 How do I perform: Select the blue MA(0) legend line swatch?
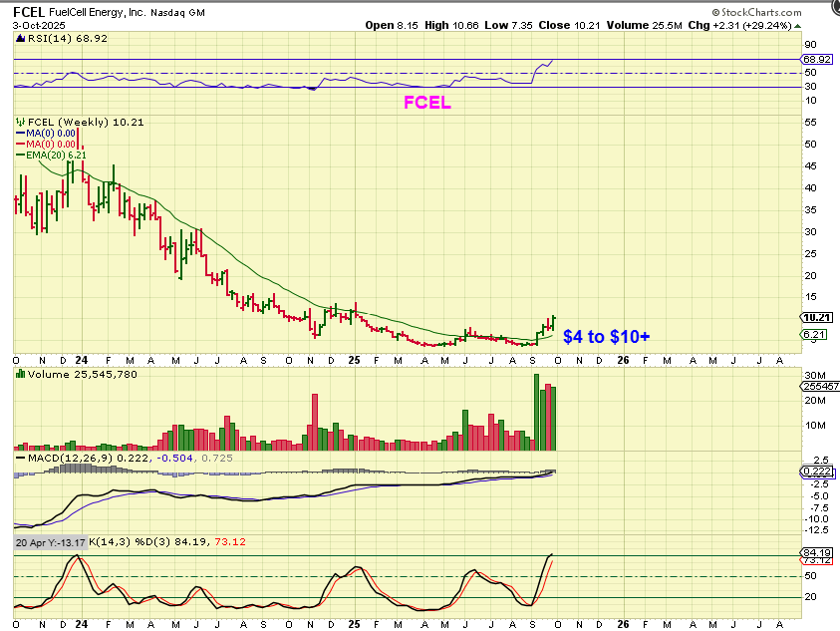20,133
